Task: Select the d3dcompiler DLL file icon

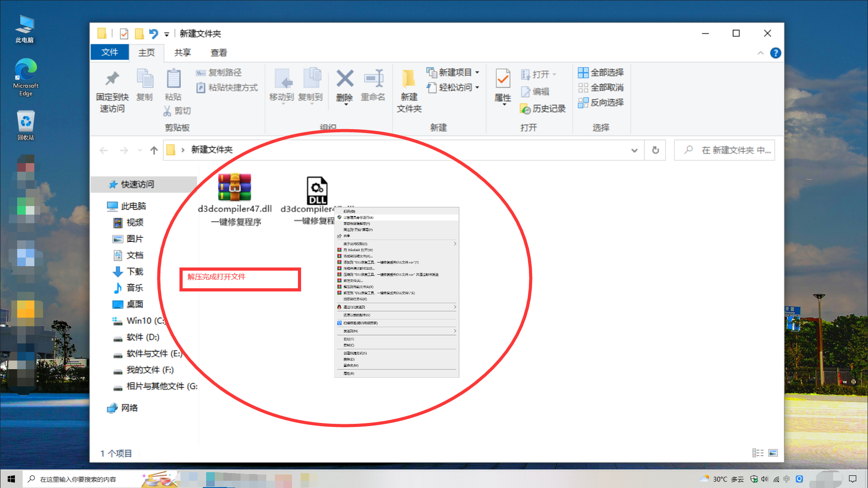Action: coord(317,190)
